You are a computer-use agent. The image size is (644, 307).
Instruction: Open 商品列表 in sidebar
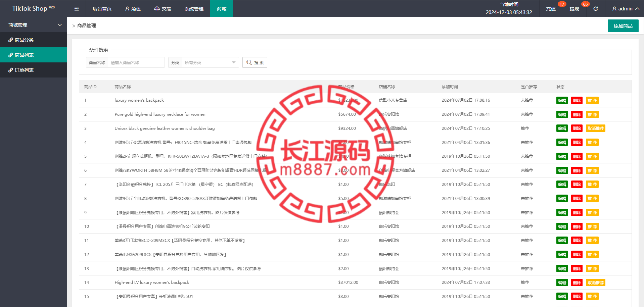pos(34,55)
